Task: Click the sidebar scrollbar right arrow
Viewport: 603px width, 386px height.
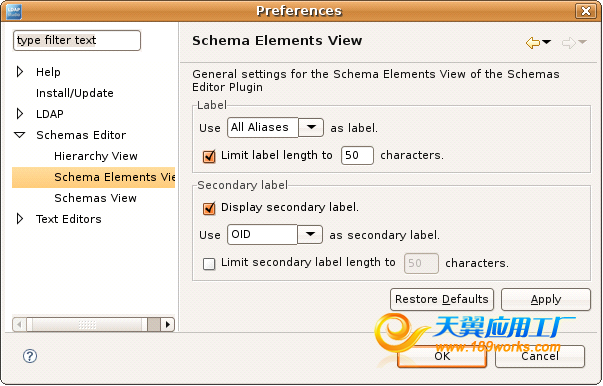Action: pyautogui.click(x=167, y=324)
